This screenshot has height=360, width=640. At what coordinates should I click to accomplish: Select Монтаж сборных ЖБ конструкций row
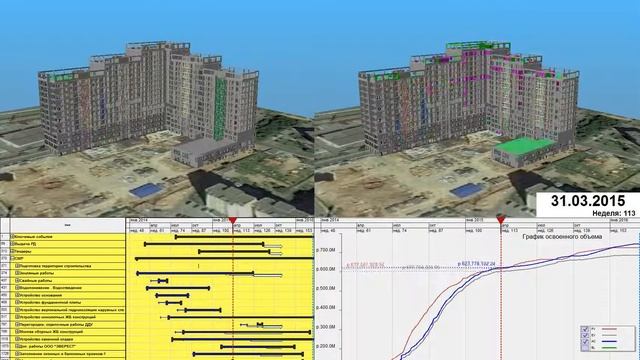pos(63,331)
